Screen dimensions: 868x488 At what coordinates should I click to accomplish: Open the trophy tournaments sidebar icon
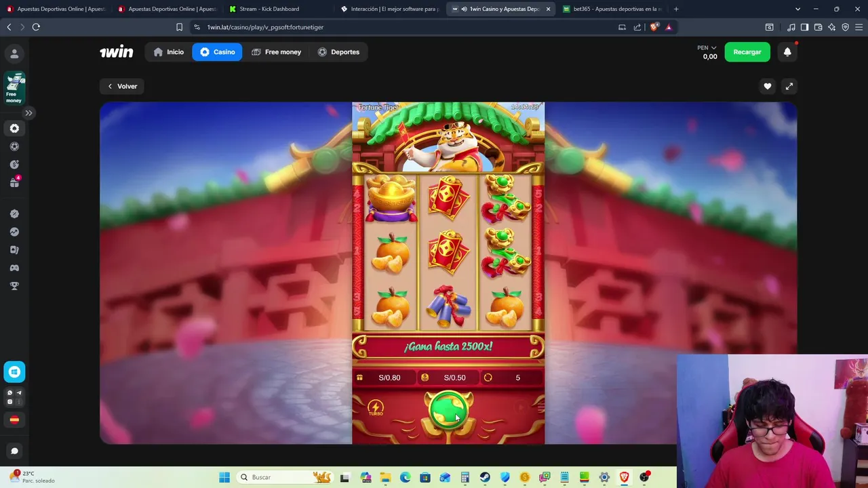click(14, 286)
